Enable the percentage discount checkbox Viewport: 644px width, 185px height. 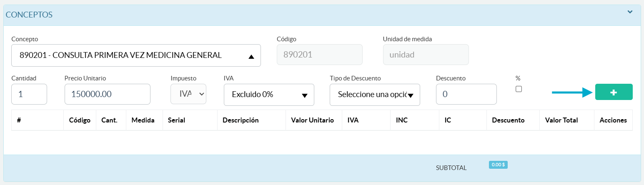click(519, 89)
